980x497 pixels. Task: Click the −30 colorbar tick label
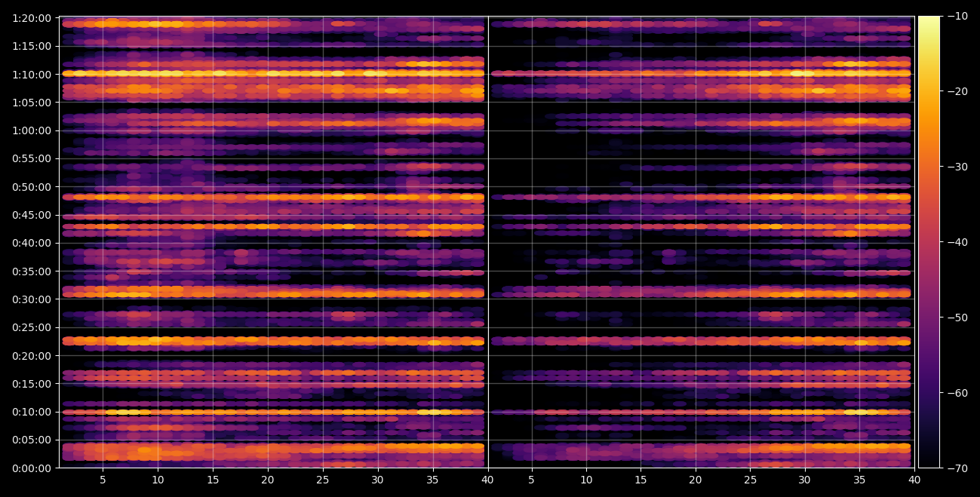[x=957, y=167]
